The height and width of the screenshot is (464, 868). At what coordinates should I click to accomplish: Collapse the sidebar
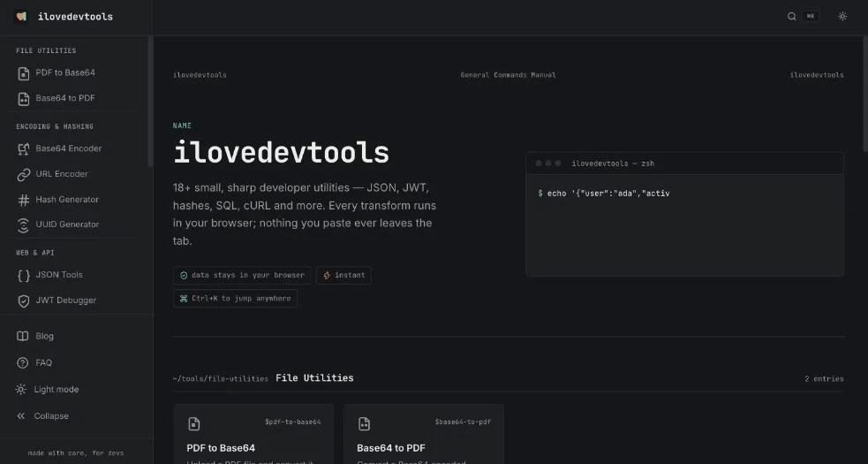click(73, 415)
